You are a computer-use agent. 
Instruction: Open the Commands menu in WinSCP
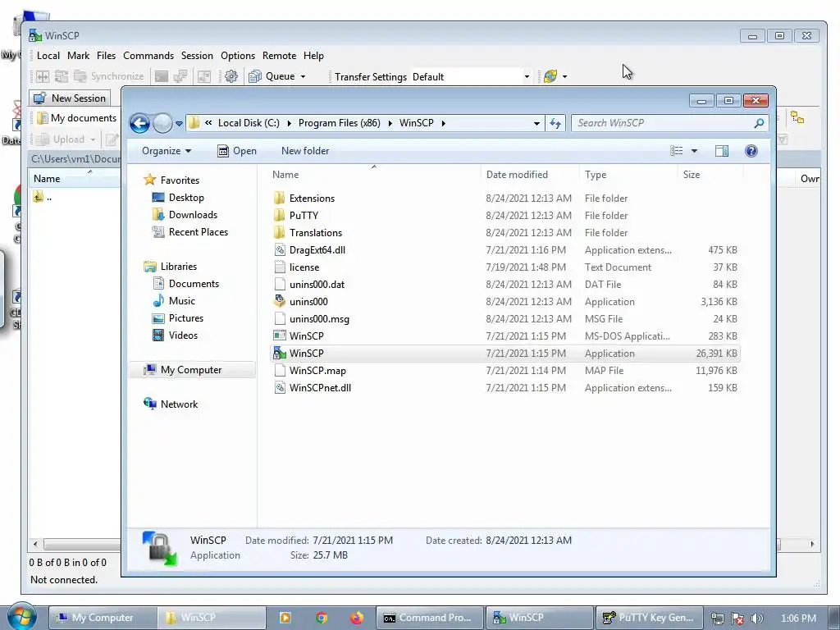148,56
